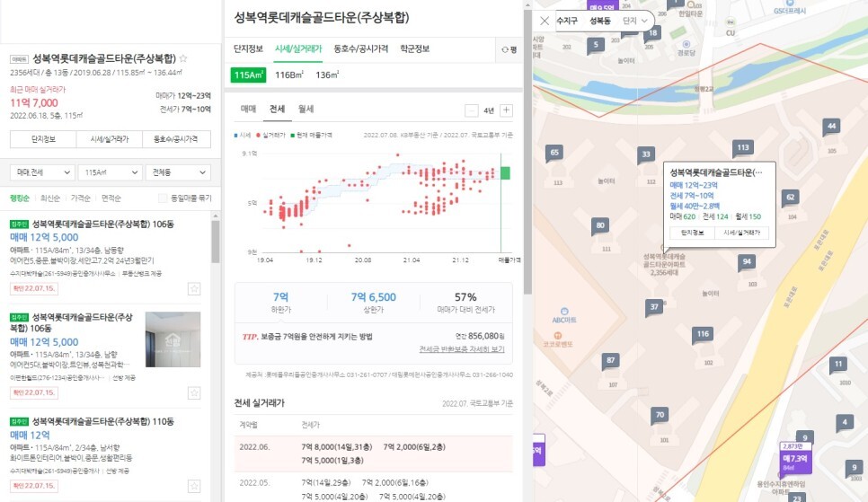Click the 2022.06. 전세 실거래가 row
Screen dimensions: 868x502
[374, 454]
